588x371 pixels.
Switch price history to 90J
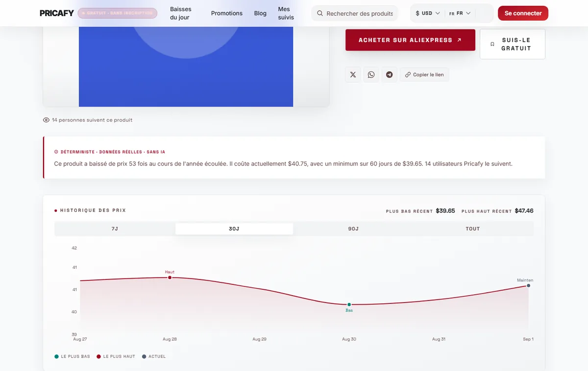pyautogui.click(x=353, y=229)
